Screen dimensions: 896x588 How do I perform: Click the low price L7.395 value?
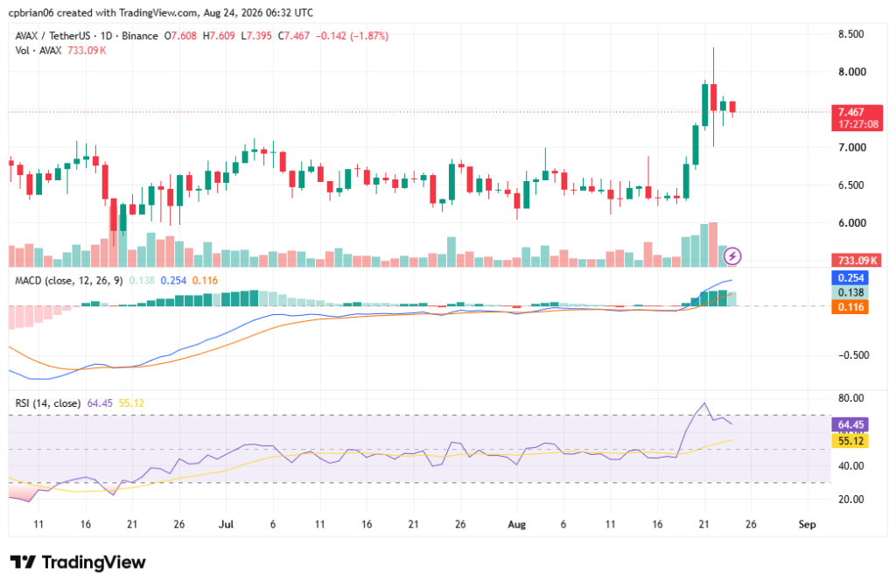click(256, 36)
